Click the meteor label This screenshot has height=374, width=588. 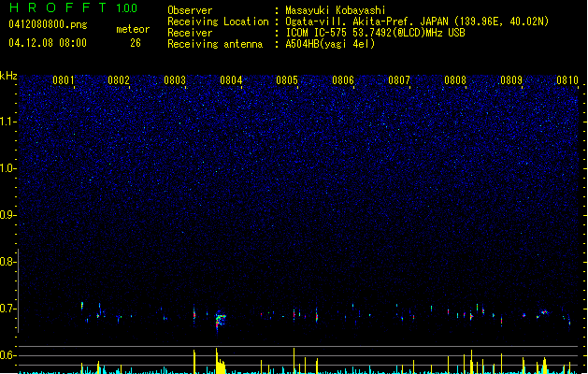coord(133,29)
